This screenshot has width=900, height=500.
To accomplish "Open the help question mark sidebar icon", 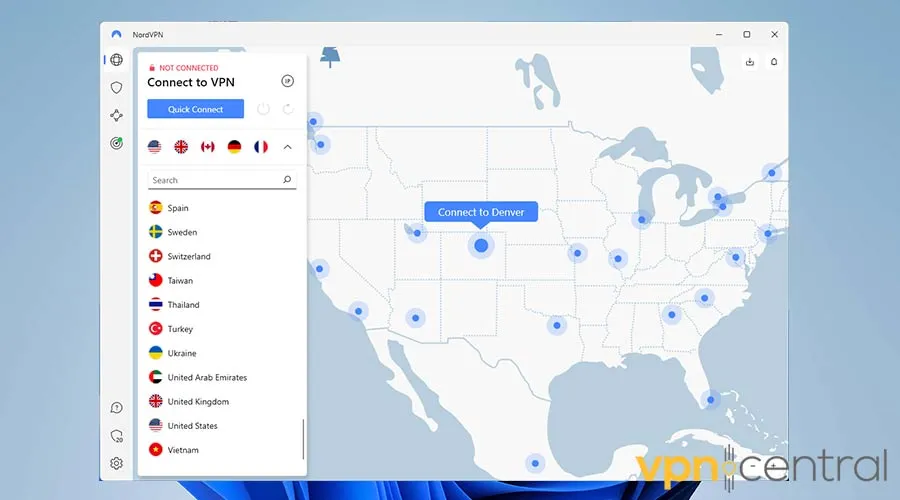I will tap(117, 408).
